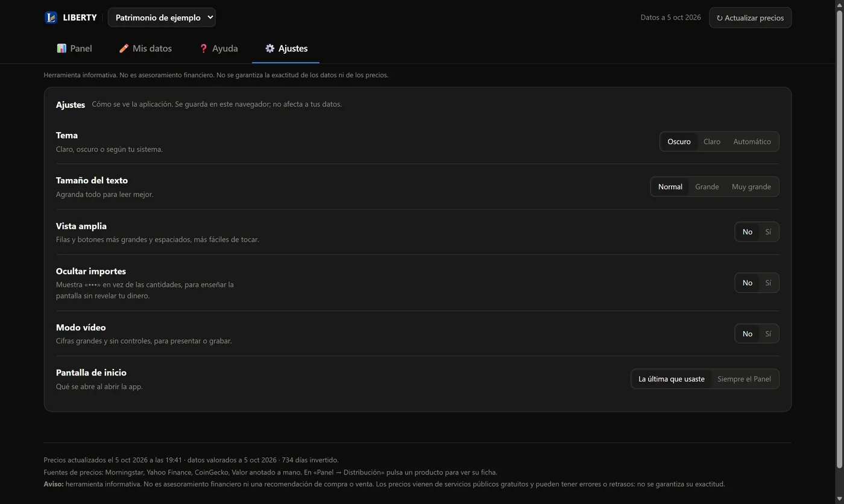The image size is (844, 504).
Task: Choose Siempre el Panel start screen
Action: click(x=744, y=379)
